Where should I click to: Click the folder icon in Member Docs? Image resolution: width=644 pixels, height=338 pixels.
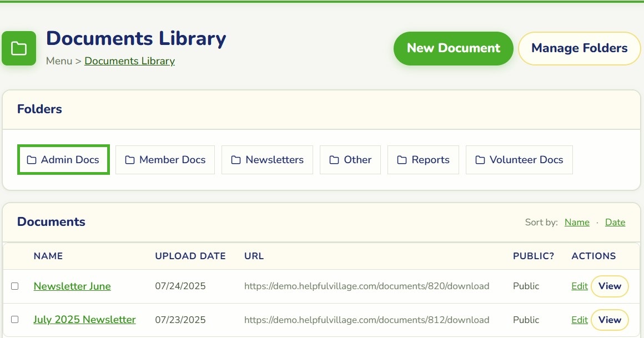[130, 160]
